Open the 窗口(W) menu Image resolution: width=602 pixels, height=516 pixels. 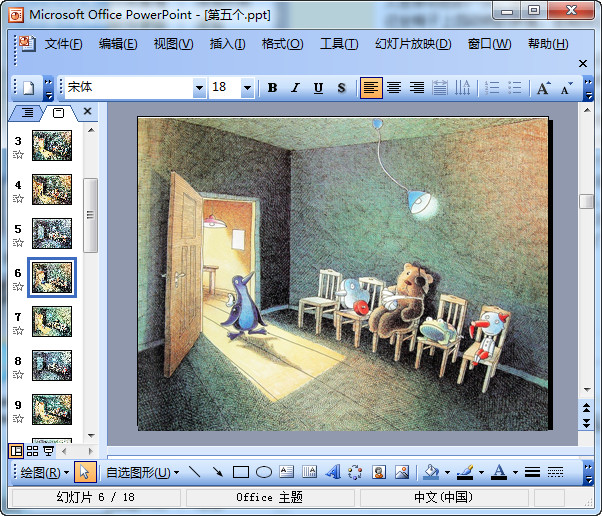489,44
